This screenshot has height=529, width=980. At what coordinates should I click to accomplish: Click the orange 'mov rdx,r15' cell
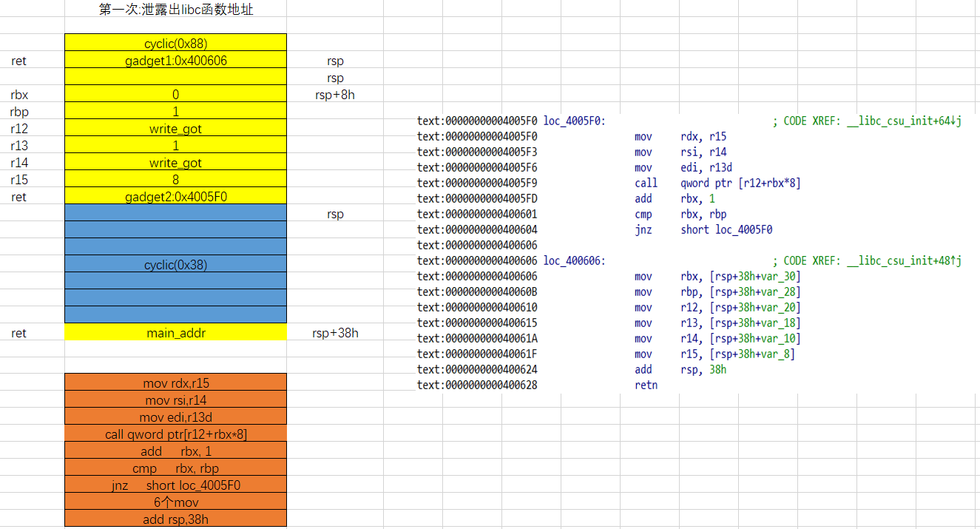(x=176, y=383)
